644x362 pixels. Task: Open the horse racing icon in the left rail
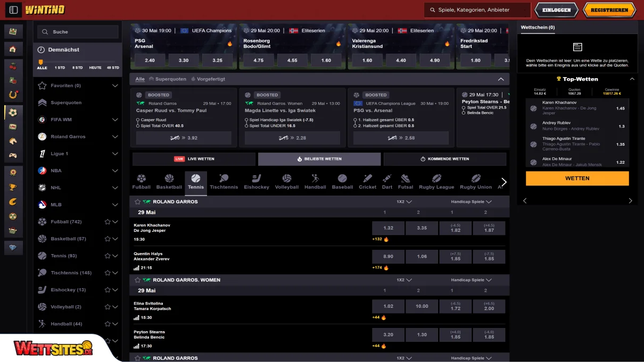(x=13, y=141)
